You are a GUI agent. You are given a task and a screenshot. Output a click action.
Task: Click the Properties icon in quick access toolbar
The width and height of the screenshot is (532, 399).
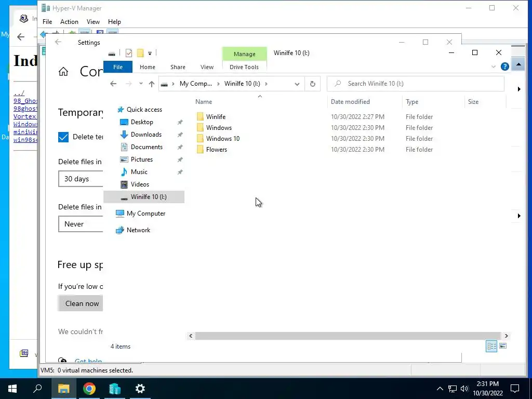129,53
